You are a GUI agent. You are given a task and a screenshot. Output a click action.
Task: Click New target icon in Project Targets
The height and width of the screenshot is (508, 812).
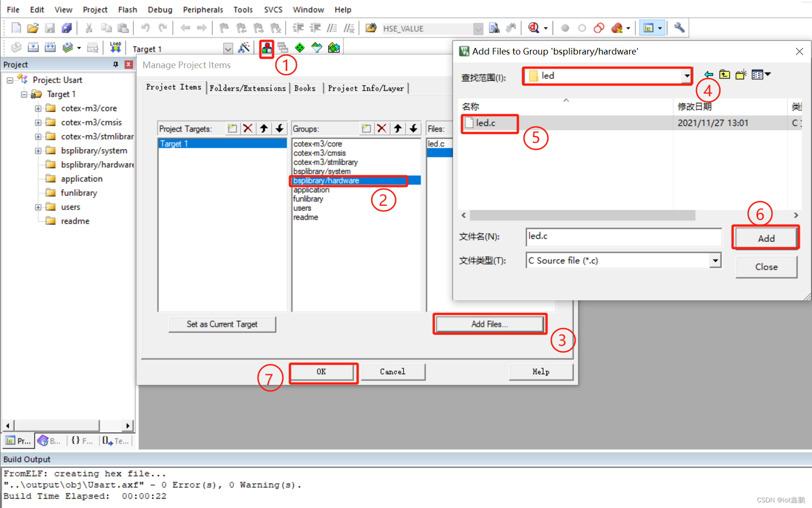click(232, 128)
